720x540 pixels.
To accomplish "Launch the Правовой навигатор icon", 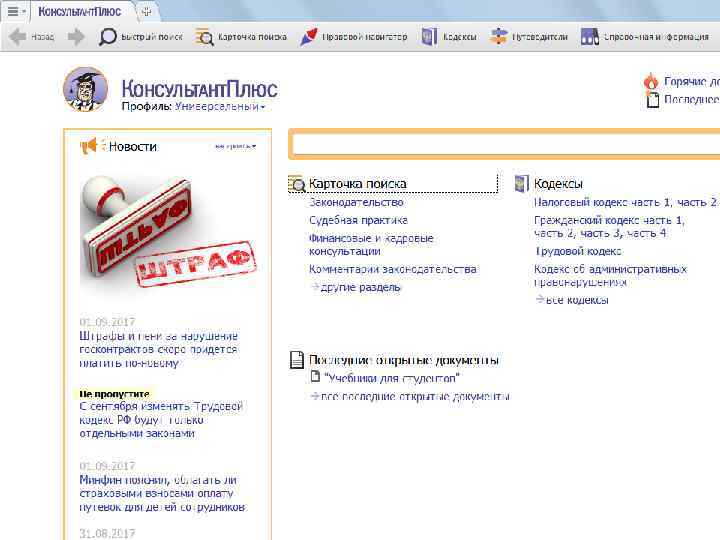I will 309,37.
